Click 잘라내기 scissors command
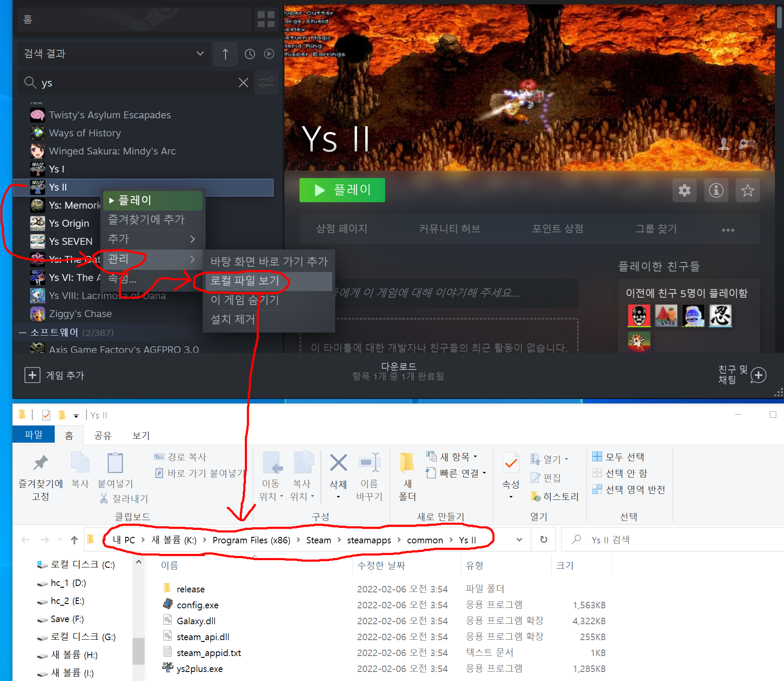Viewport: 784px width, 681px height. click(x=124, y=499)
